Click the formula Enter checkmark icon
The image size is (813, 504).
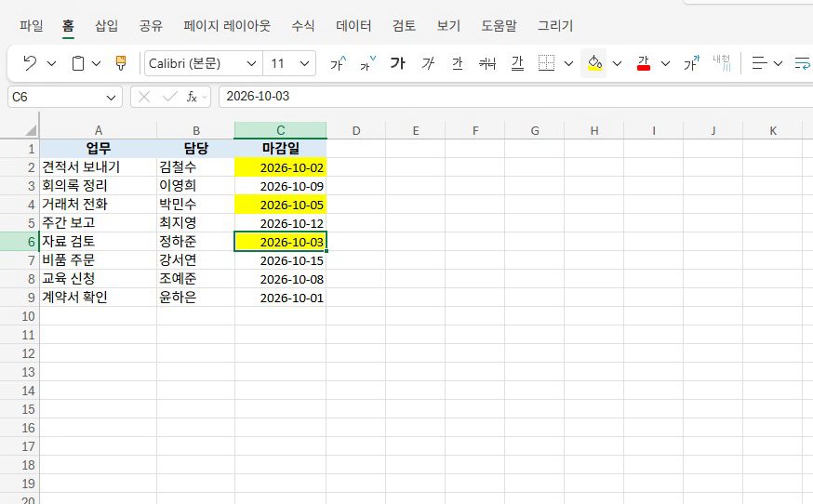[169, 97]
